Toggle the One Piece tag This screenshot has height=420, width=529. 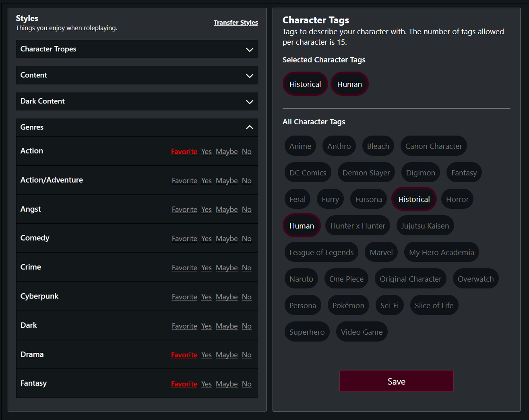pyautogui.click(x=346, y=279)
